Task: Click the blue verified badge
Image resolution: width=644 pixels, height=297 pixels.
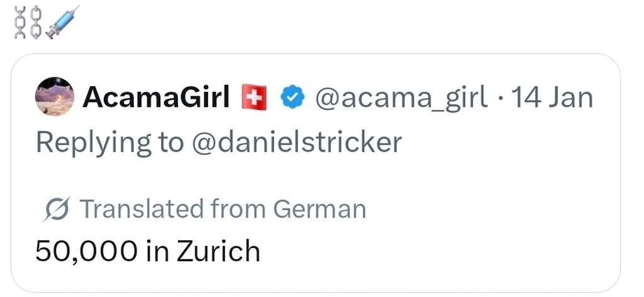Action: pyautogui.click(x=292, y=98)
